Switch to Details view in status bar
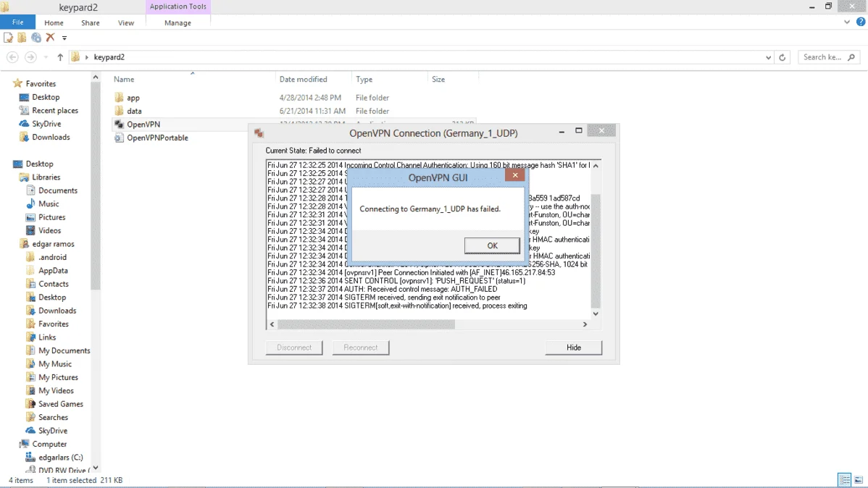868x488 pixels. [x=844, y=480]
